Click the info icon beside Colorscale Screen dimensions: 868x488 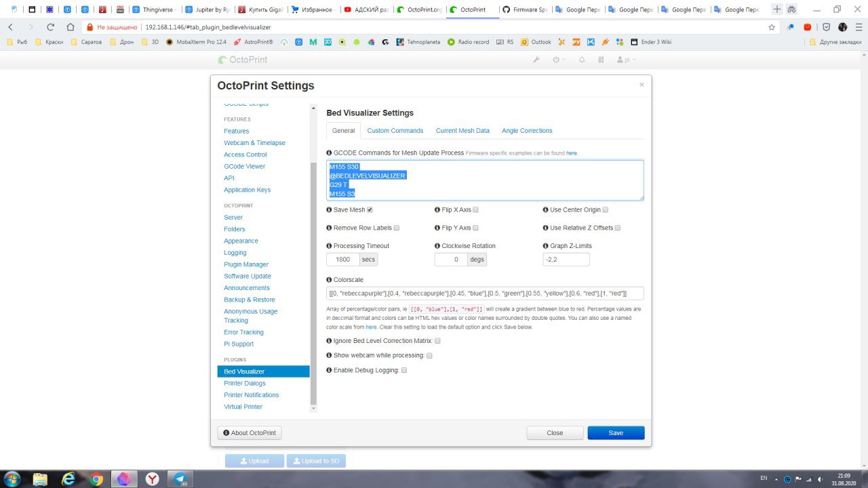329,280
